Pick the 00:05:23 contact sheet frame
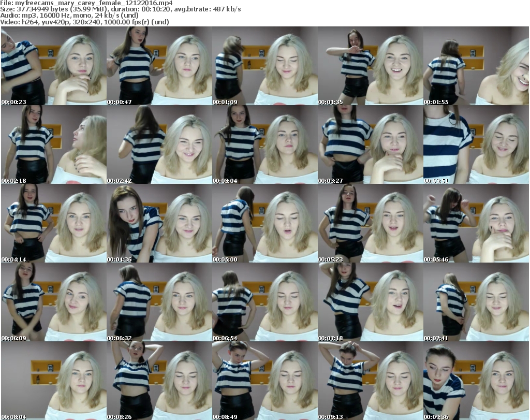 pos(371,223)
